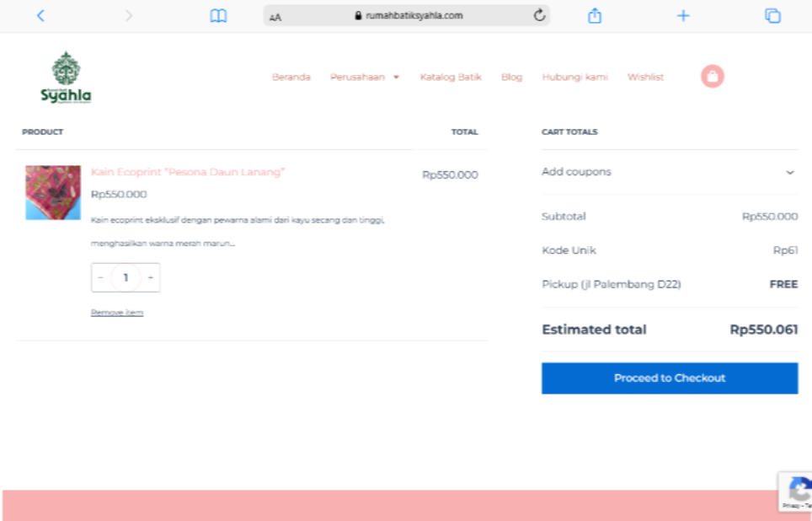Open the Katalog Batik menu item
The image size is (812, 521).
(x=451, y=76)
